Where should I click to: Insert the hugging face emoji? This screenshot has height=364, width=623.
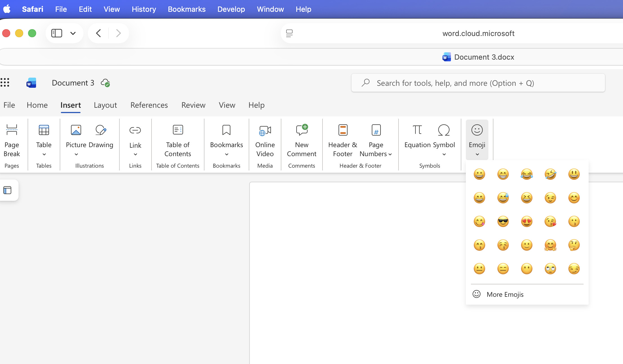[x=550, y=245]
